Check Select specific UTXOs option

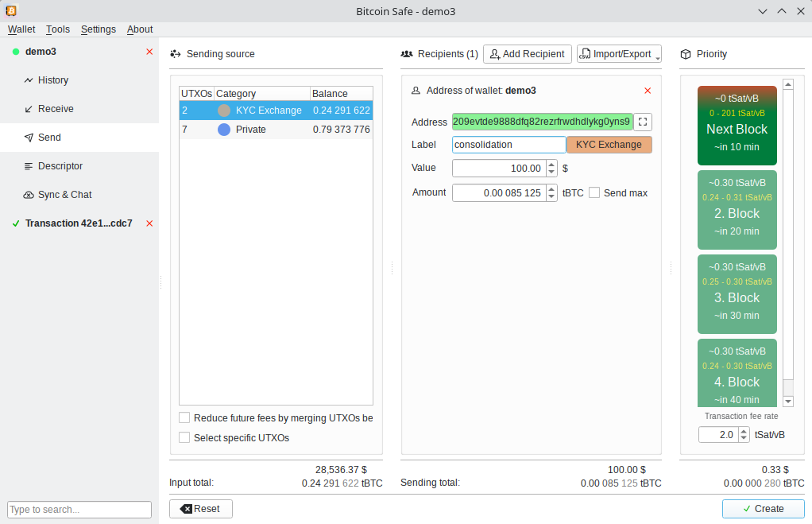pos(185,438)
